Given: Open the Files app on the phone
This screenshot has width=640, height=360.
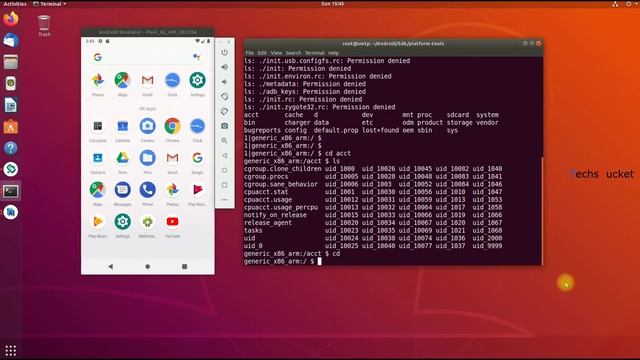Looking at the screenshot, I should (147, 158).
